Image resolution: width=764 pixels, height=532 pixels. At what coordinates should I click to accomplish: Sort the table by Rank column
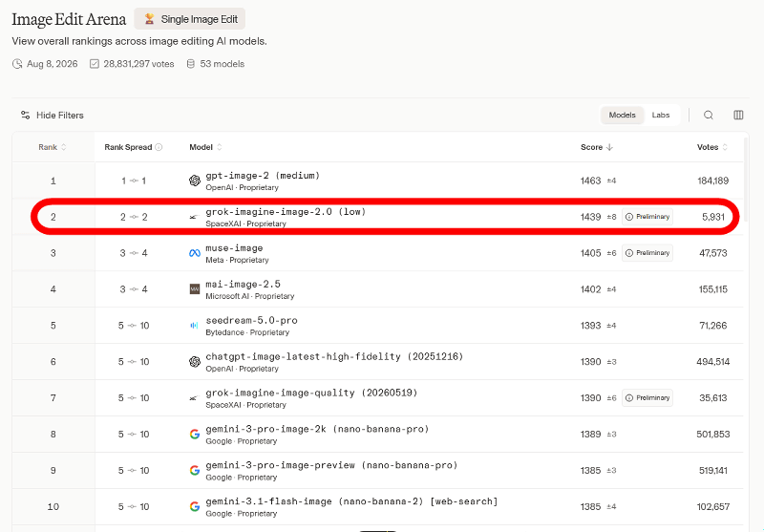tap(53, 147)
